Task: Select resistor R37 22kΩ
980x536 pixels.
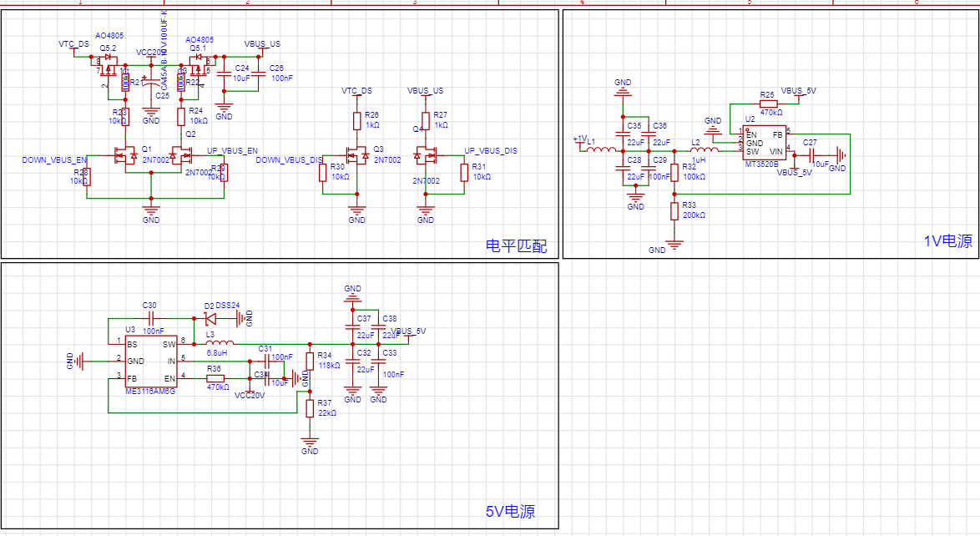Action: pos(310,408)
